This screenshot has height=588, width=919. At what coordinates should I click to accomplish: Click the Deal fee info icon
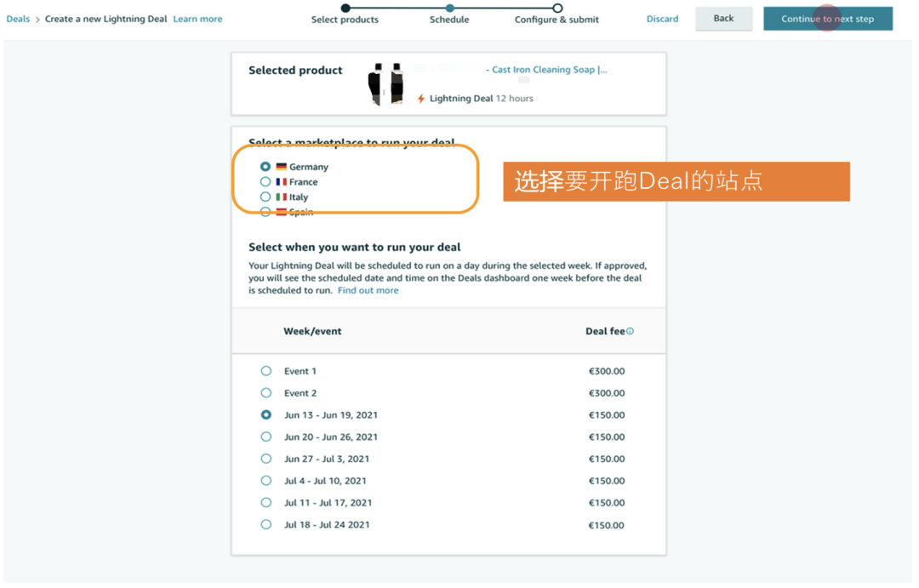click(x=631, y=331)
